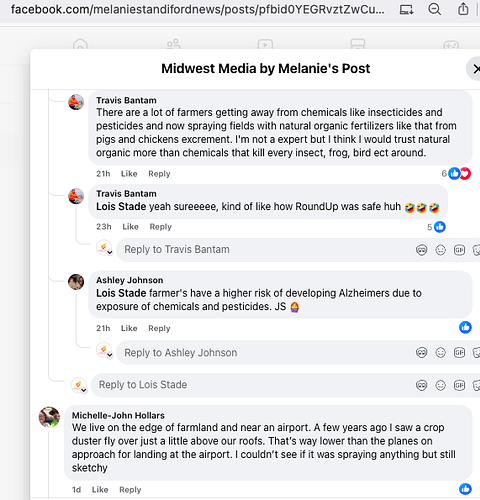
Task: Insert an emoji in reply to Travis Bantam
Action: click(x=440, y=250)
